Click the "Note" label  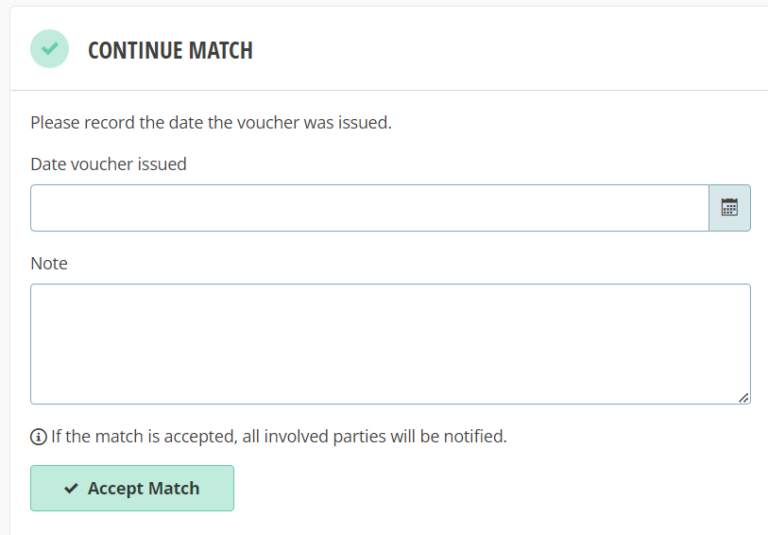click(x=49, y=263)
